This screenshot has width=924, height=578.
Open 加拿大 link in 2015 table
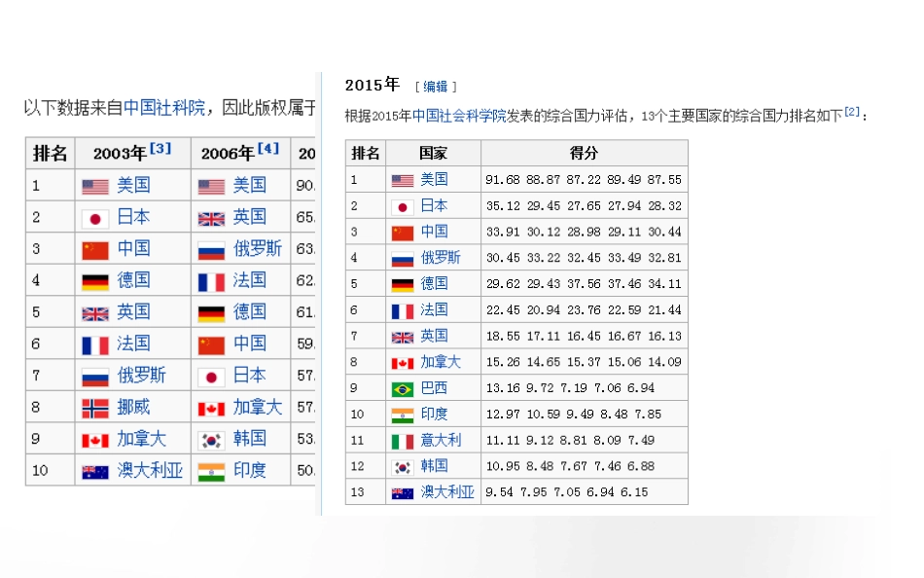[x=441, y=362]
